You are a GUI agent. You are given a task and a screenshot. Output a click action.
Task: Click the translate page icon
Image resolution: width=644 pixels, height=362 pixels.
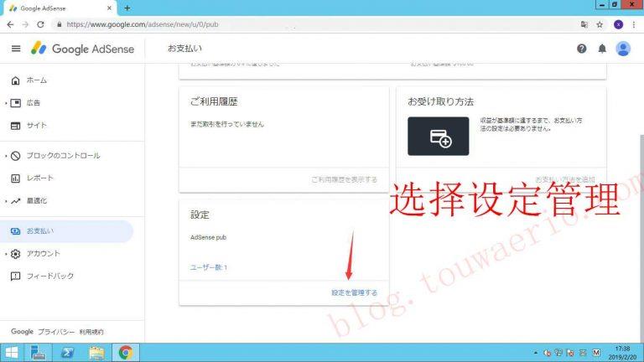pos(584,24)
